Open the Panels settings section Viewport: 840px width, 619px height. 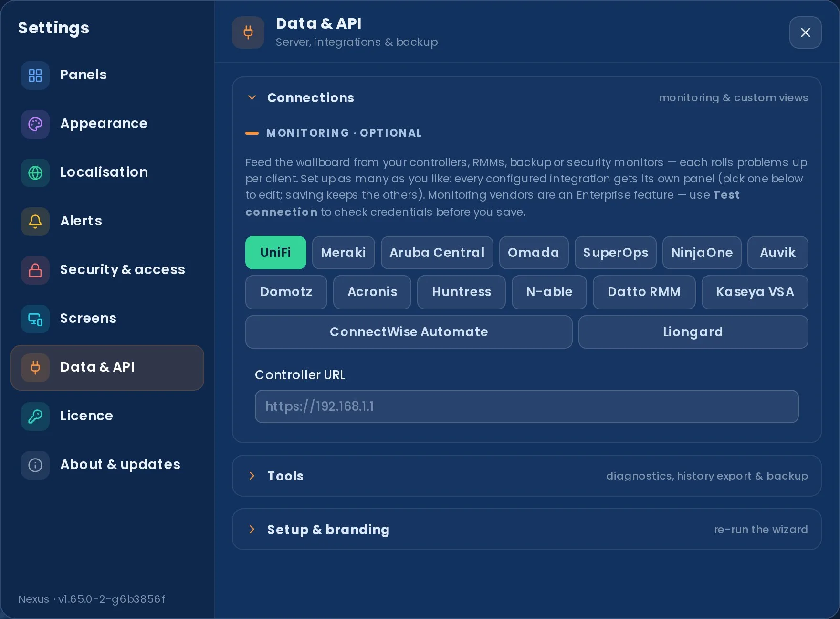pos(107,75)
